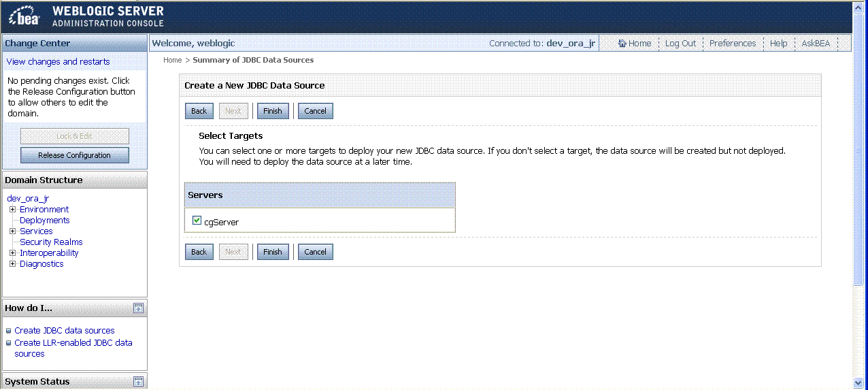Click the bottom Cancel button
Viewport: 868px width, 390px height.
coord(316,252)
